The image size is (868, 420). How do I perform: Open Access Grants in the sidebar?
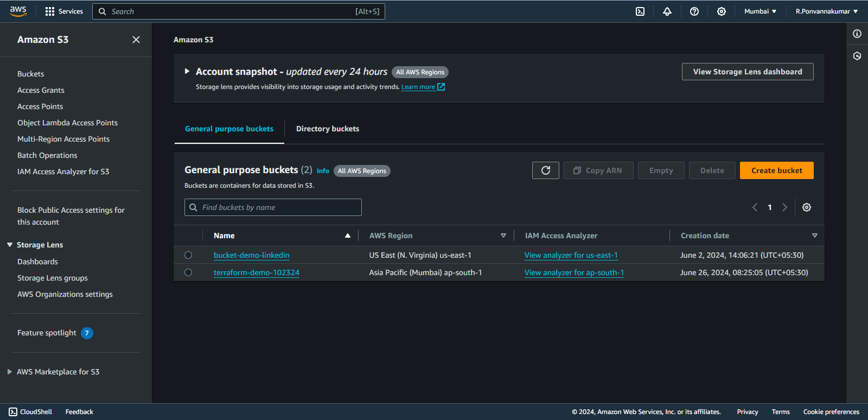coord(41,90)
